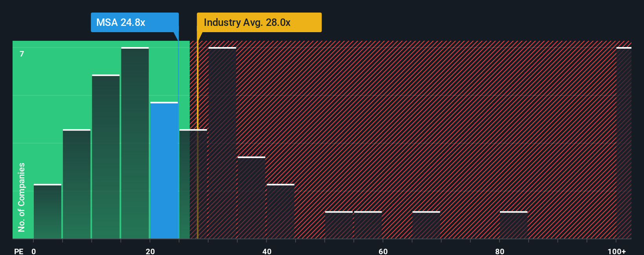Click the histogram bar for PE 5 to 10
The width and height of the screenshot is (644, 255).
(x=77, y=184)
